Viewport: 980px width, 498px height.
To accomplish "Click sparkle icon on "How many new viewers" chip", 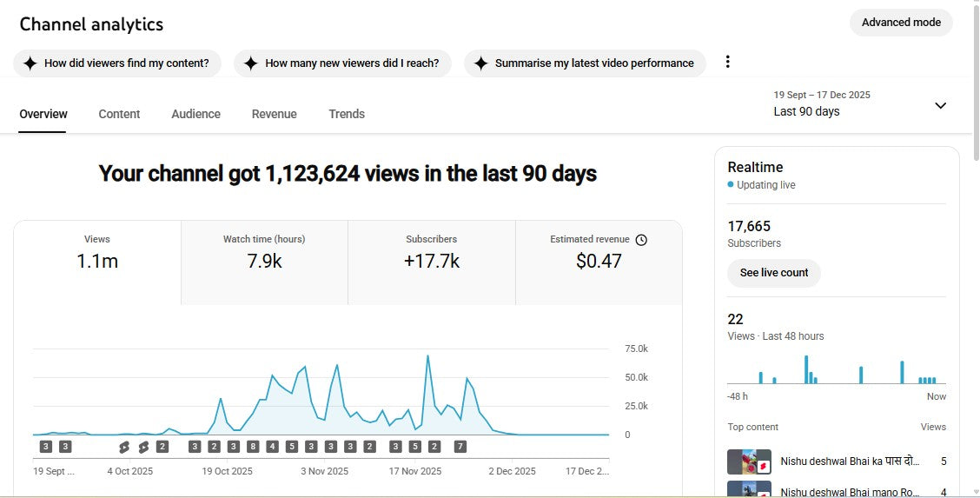I will [x=251, y=63].
